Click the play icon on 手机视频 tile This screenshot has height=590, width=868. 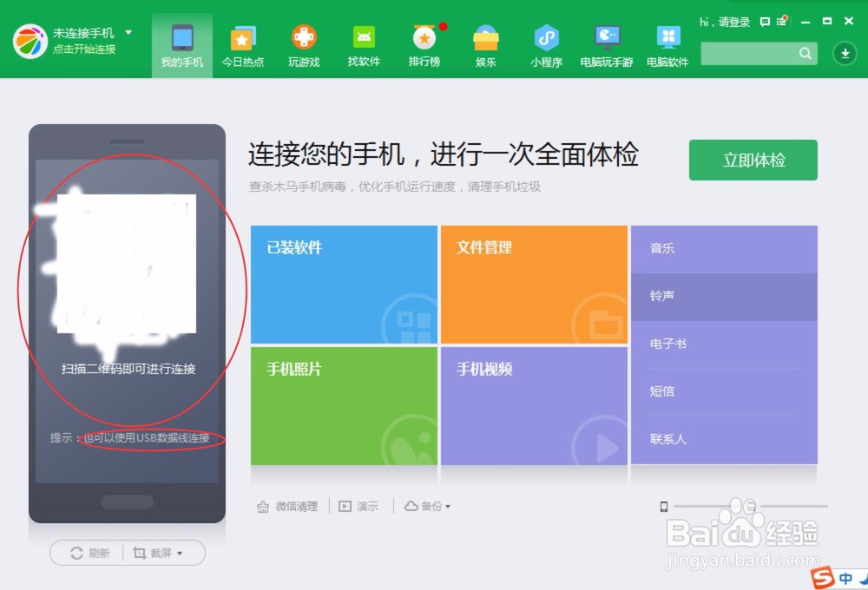click(607, 447)
